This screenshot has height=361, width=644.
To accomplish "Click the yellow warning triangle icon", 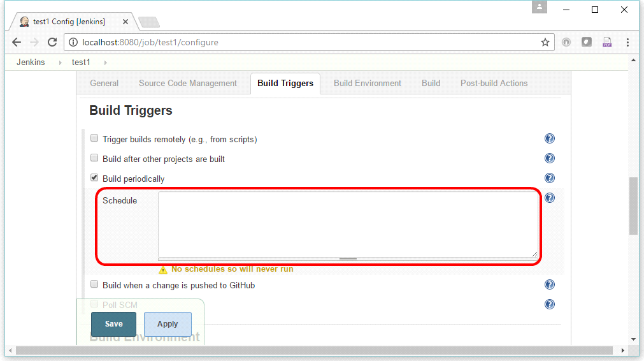I will point(163,270).
